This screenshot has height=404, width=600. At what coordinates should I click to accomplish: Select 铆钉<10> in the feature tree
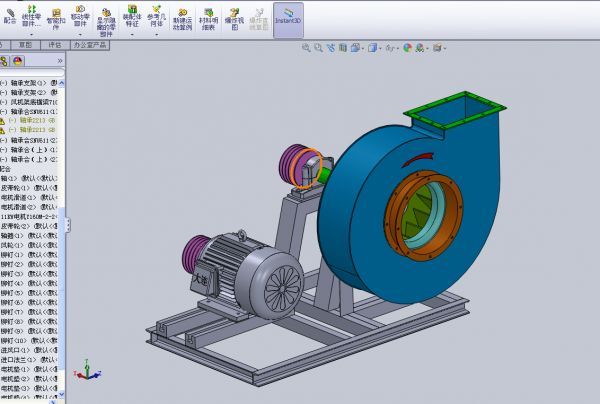coord(29,340)
